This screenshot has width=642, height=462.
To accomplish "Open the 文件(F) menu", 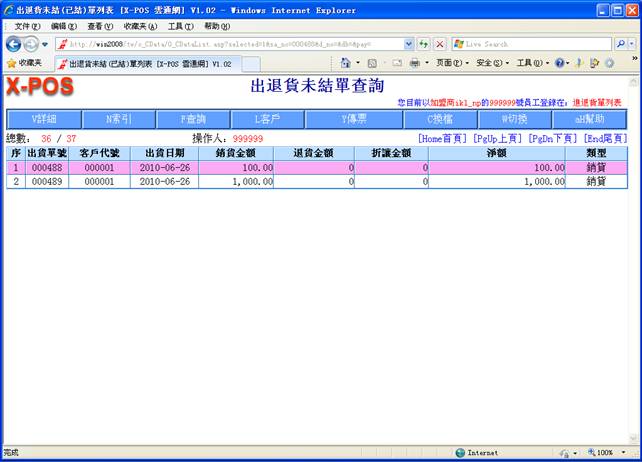I will point(28,26).
